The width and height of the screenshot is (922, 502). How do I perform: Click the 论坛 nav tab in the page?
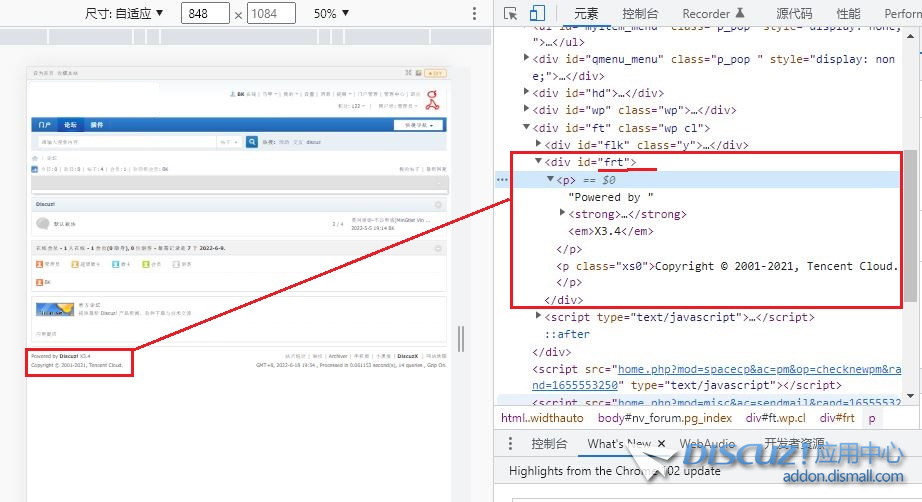[70, 125]
